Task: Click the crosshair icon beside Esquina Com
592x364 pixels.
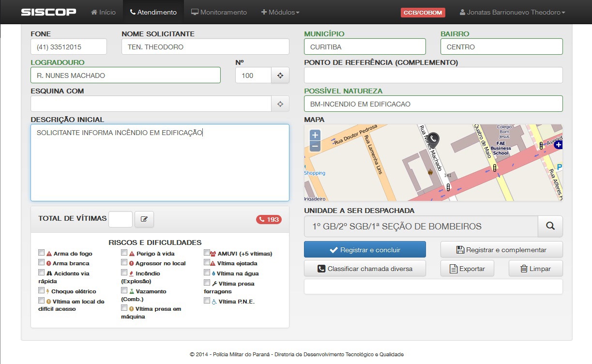Action: pyautogui.click(x=280, y=104)
